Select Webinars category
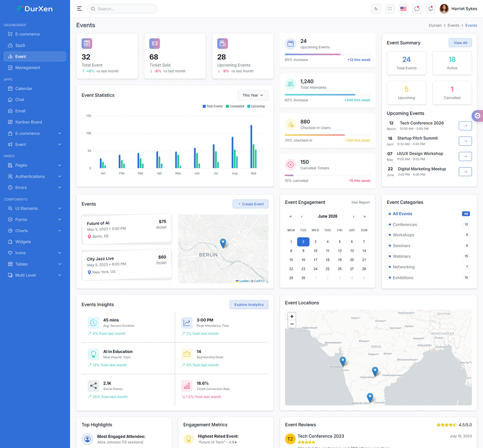Image resolution: width=483 pixels, height=448 pixels. tap(429, 256)
